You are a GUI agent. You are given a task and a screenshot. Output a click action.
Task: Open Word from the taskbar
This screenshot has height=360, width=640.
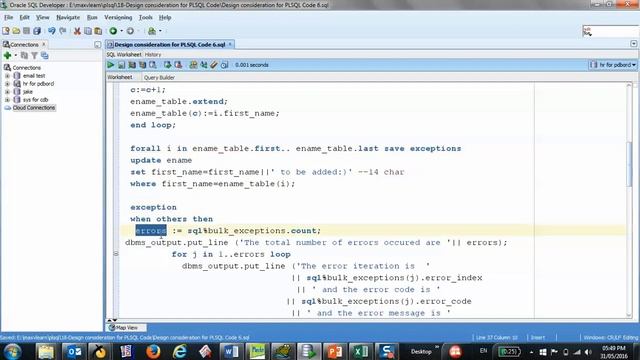point(231,351)
